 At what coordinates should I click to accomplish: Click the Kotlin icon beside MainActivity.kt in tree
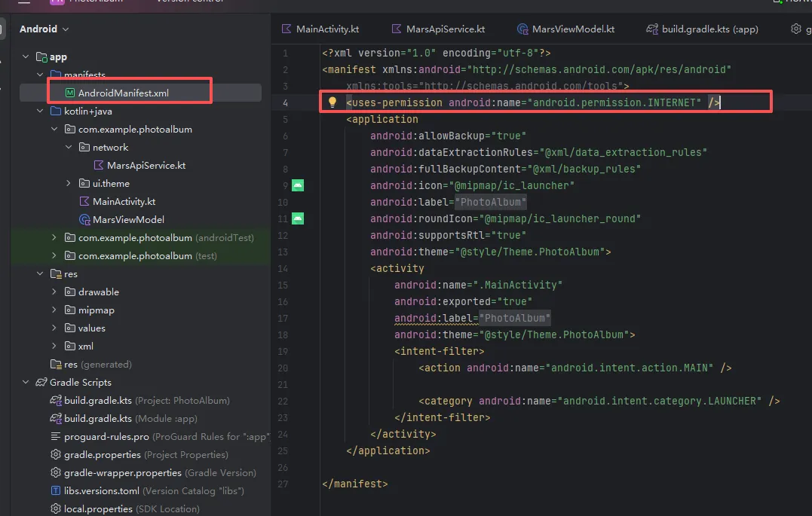click(x=84, y=201)
